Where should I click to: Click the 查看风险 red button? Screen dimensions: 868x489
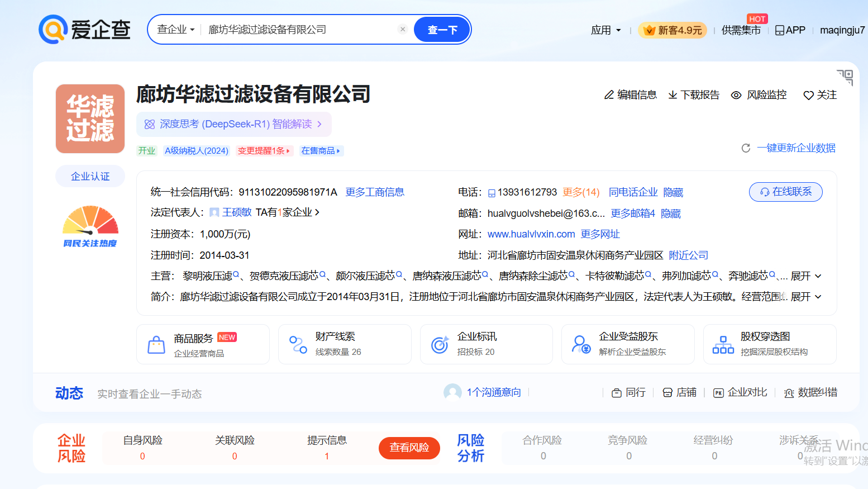tap(409, 448)
